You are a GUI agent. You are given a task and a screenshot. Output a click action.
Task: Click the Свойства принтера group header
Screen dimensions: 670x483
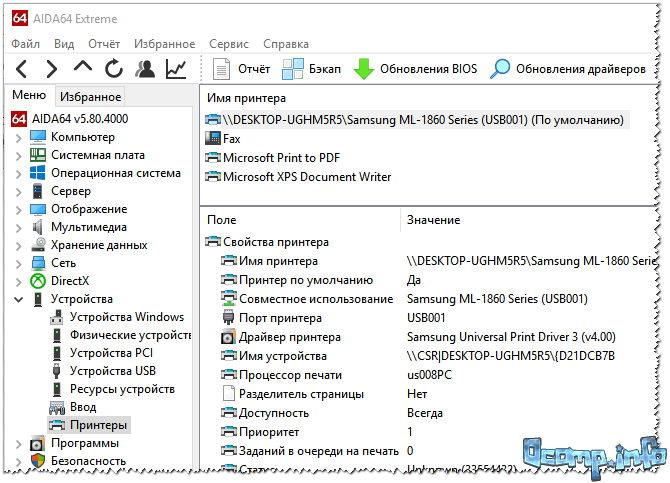click(276, 242)
